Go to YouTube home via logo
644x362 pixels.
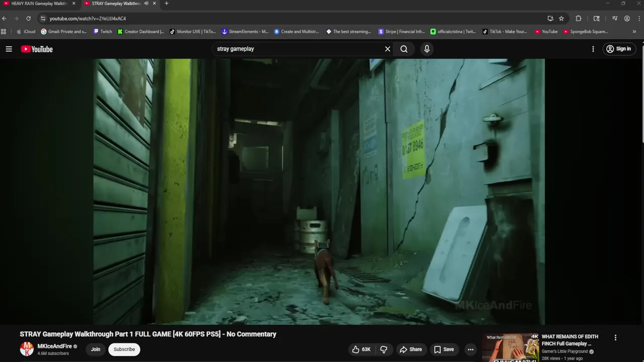(37, 49)
